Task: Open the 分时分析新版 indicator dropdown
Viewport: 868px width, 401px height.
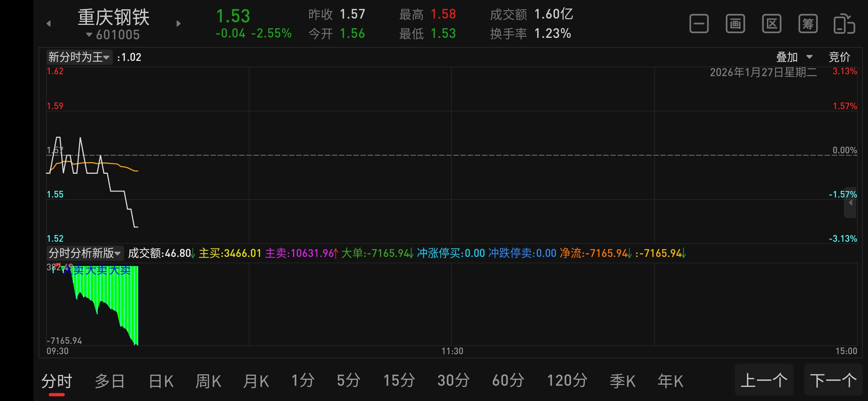Action: 85,253
